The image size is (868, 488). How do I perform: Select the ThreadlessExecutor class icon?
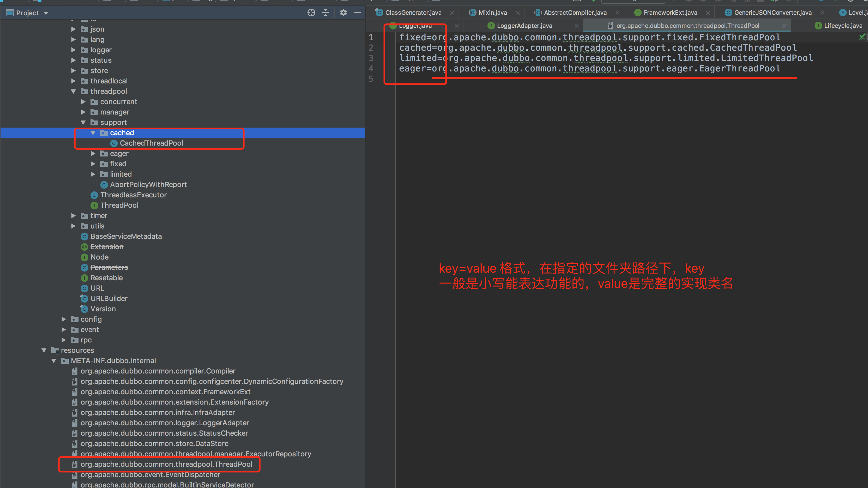pyautogui.click(x=94, y=195)
